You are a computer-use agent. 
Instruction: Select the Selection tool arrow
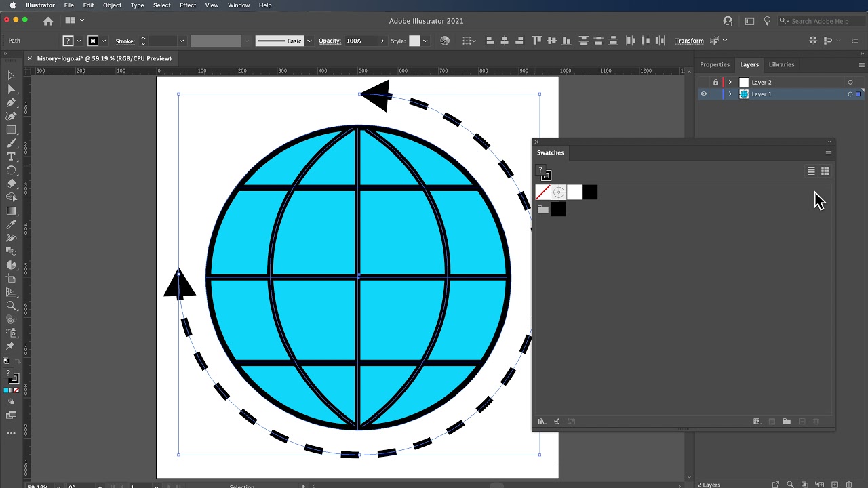point(11,76)
